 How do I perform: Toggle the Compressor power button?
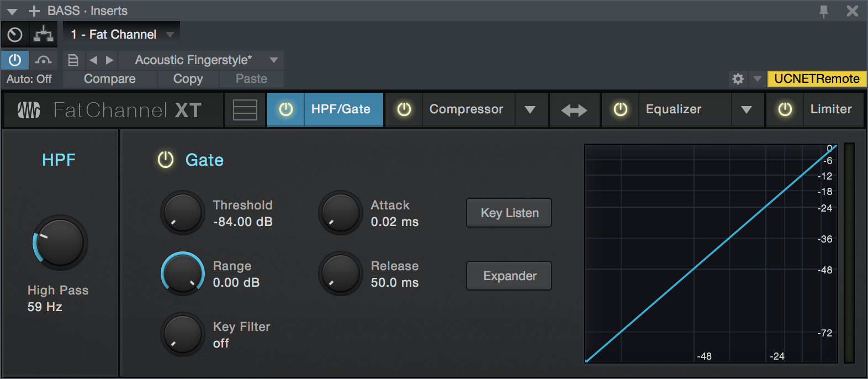click(x=404, y=109)
